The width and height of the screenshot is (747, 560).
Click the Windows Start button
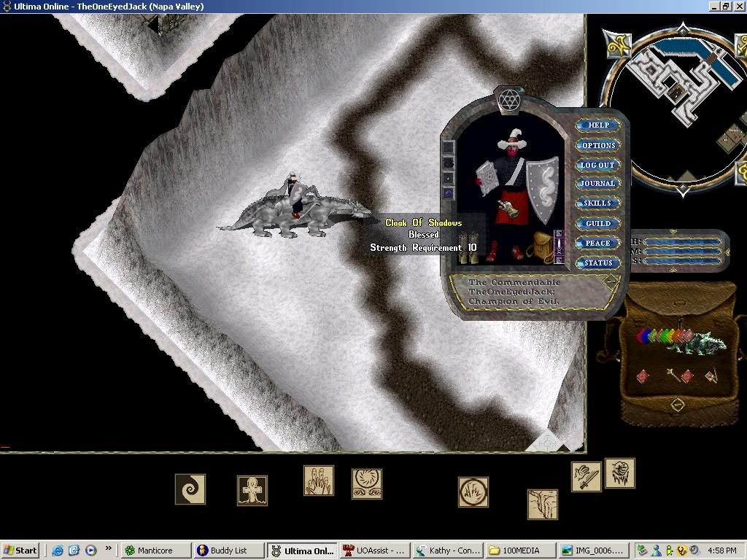click(20, 551)
